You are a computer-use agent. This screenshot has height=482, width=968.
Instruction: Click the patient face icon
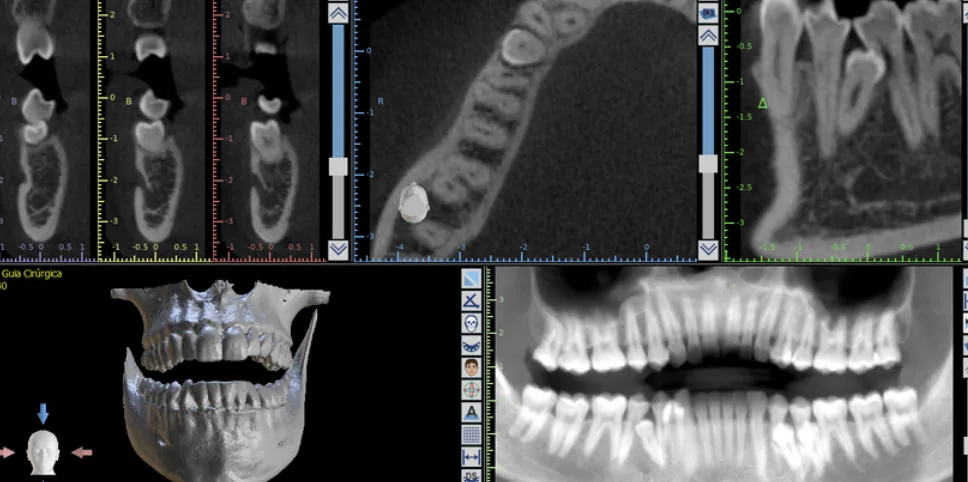pyautogui.click(x=472, y=368)
